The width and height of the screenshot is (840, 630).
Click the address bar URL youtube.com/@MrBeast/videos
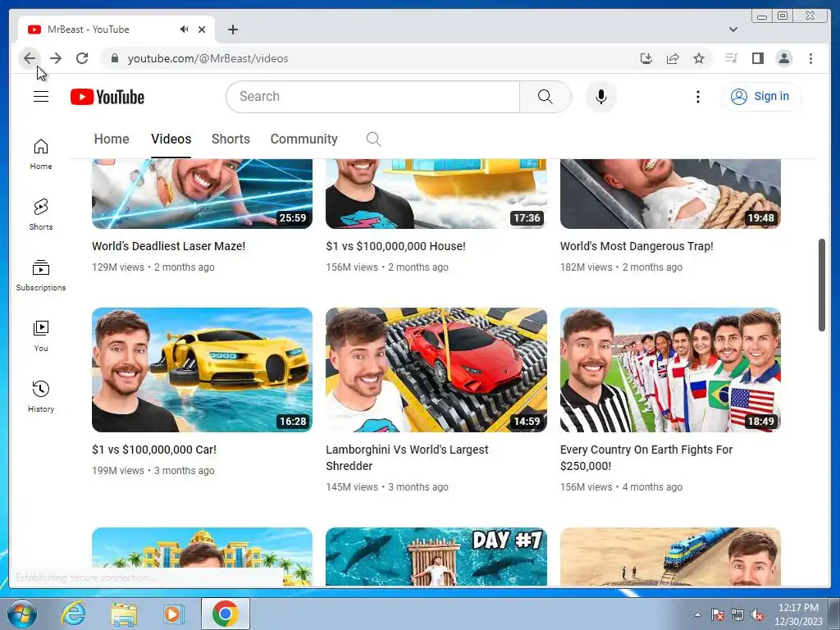pyautogui.click(x=208, y=58)
